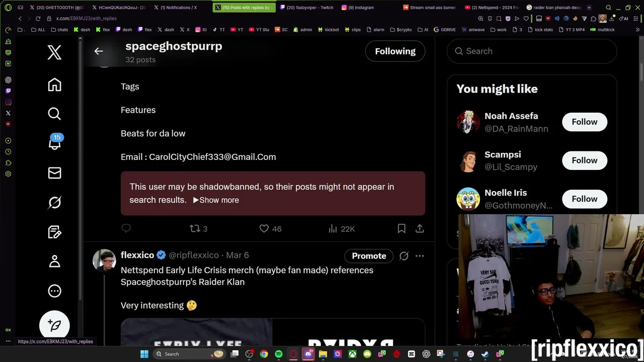
Task: Open the X home logo in sidebar
Action: [x=54, y=52]
